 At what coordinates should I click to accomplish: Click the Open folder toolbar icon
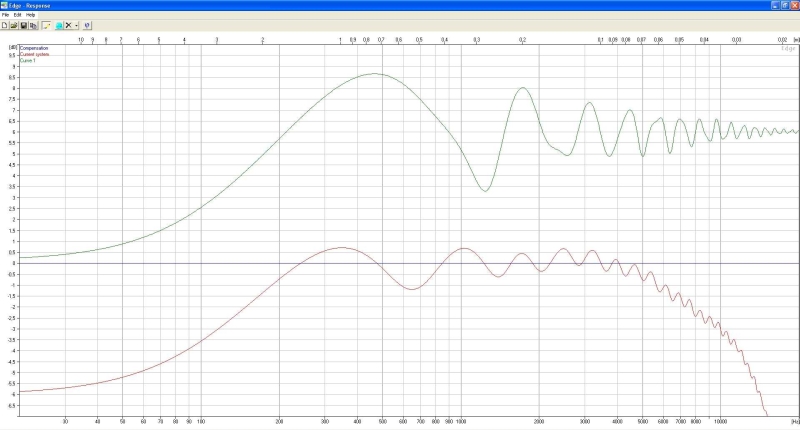(x=14, y=25)
